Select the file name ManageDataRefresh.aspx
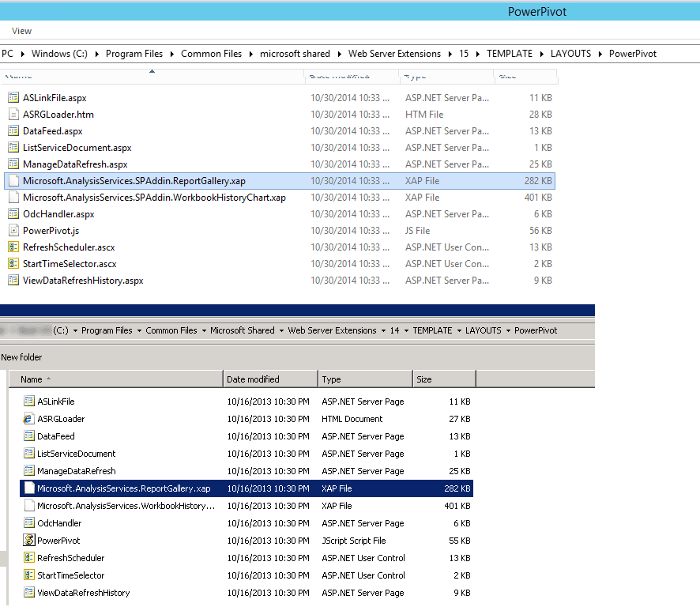Screen dimensions: 700x607 (x=75, y=164)
